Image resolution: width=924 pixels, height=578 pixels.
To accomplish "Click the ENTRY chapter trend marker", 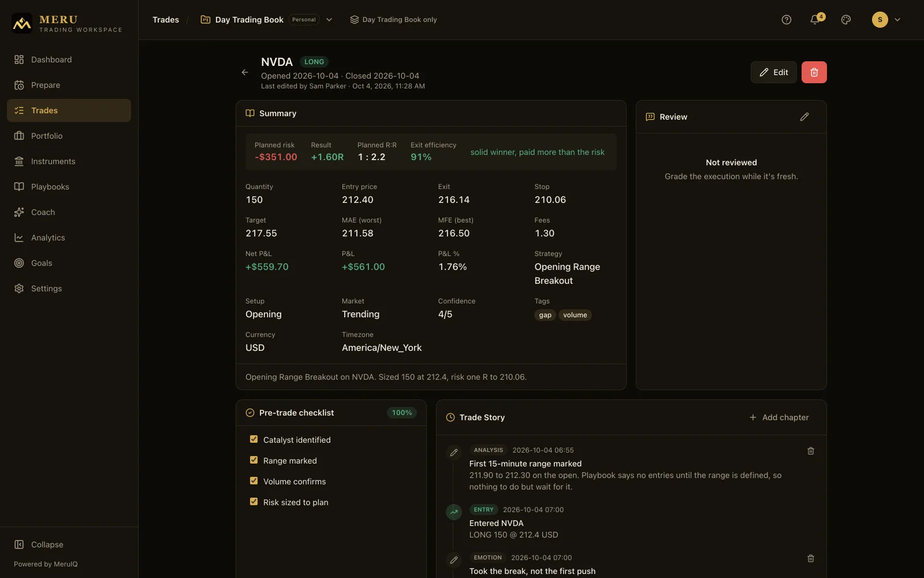I will [454, 512].
